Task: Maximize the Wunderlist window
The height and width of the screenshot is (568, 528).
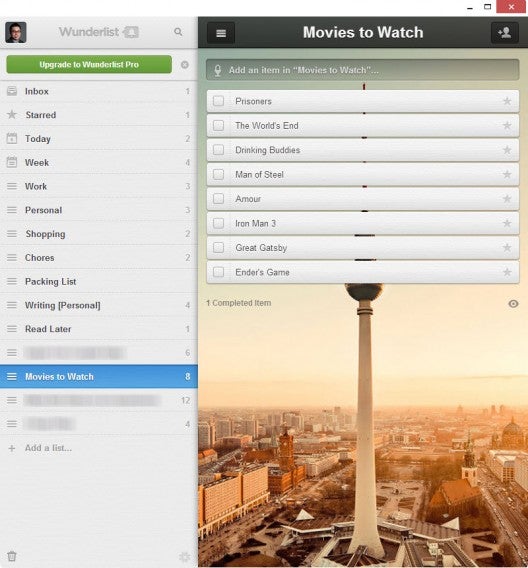Action: coord(487,7)
